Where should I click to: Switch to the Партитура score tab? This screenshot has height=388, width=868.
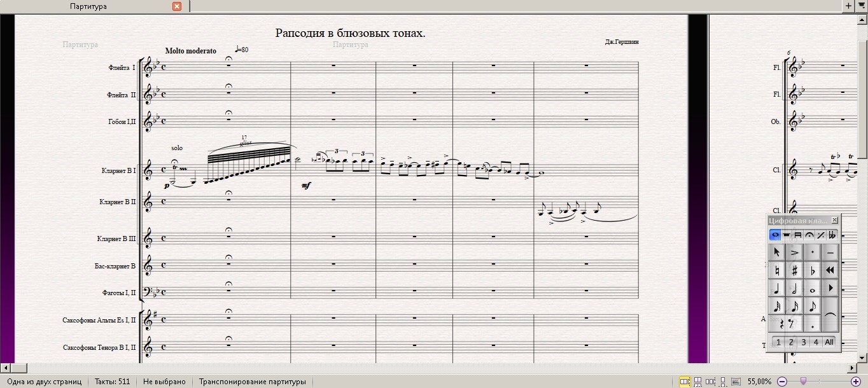[x=88, y=6]
